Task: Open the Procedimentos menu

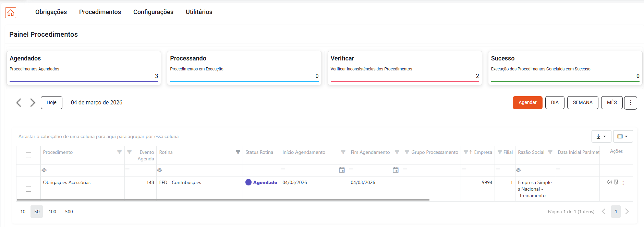Action: click(x=100, y=12)
